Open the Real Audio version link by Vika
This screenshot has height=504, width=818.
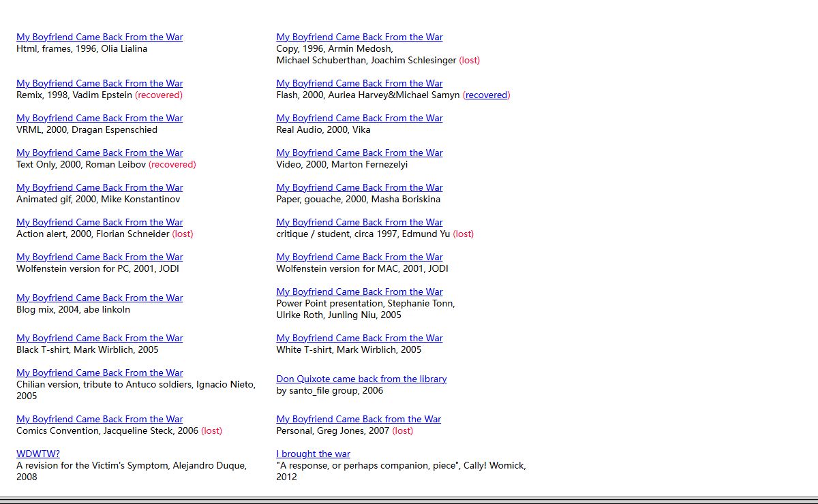tap(359, 118)
